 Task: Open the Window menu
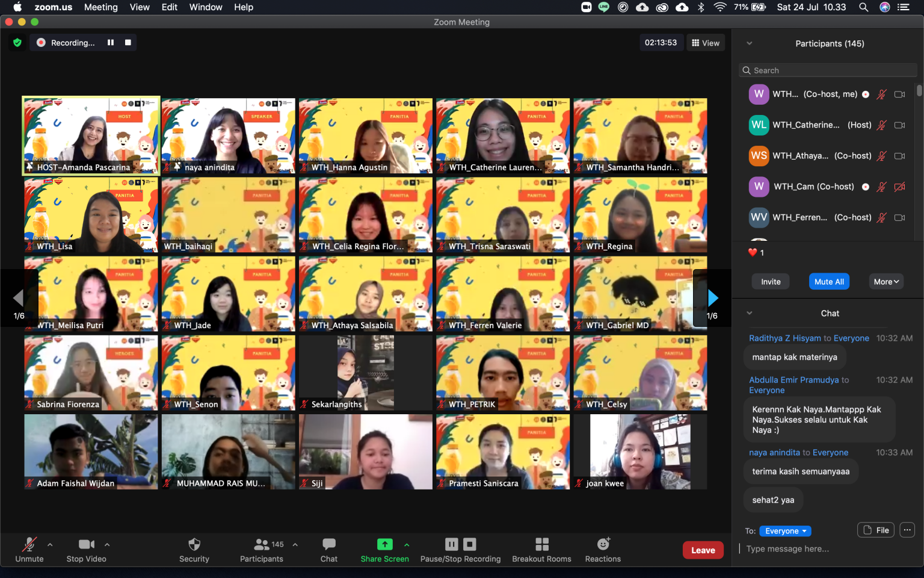coord(206,7)
